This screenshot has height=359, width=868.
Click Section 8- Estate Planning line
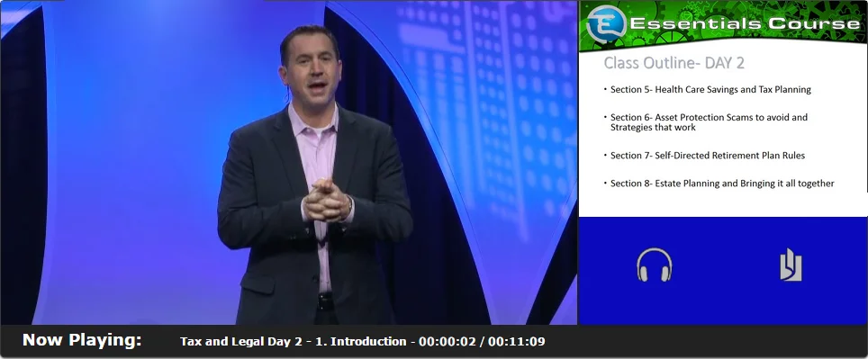click(x=722, y=183)
